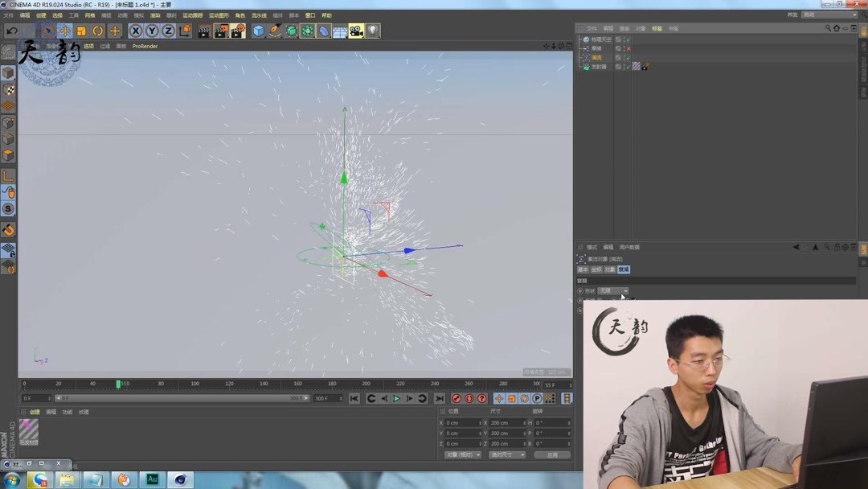Viewport: 868px width, 489px height.
Task: Open the Edit Render Settings icon
Action: (239, 31)
